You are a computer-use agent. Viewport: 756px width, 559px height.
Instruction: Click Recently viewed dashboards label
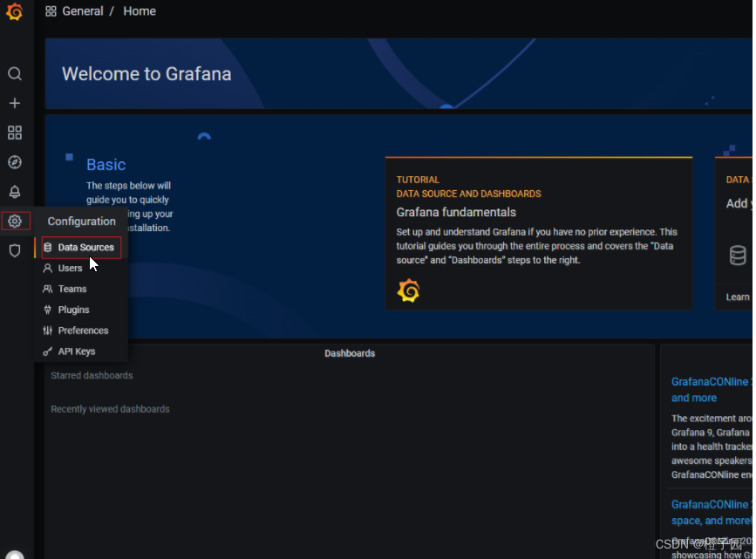tap(110, 409)
